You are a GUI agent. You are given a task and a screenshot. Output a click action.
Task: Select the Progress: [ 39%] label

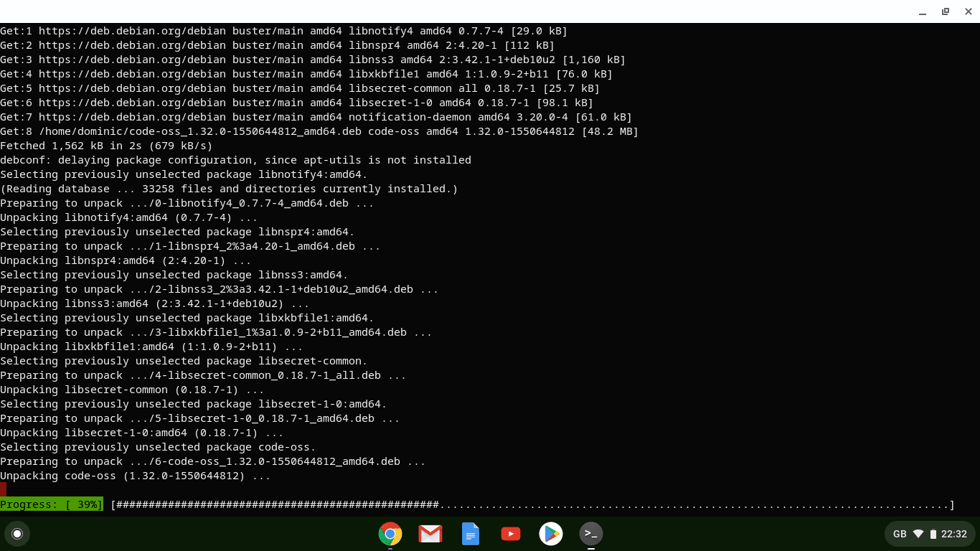coord(52,505)
